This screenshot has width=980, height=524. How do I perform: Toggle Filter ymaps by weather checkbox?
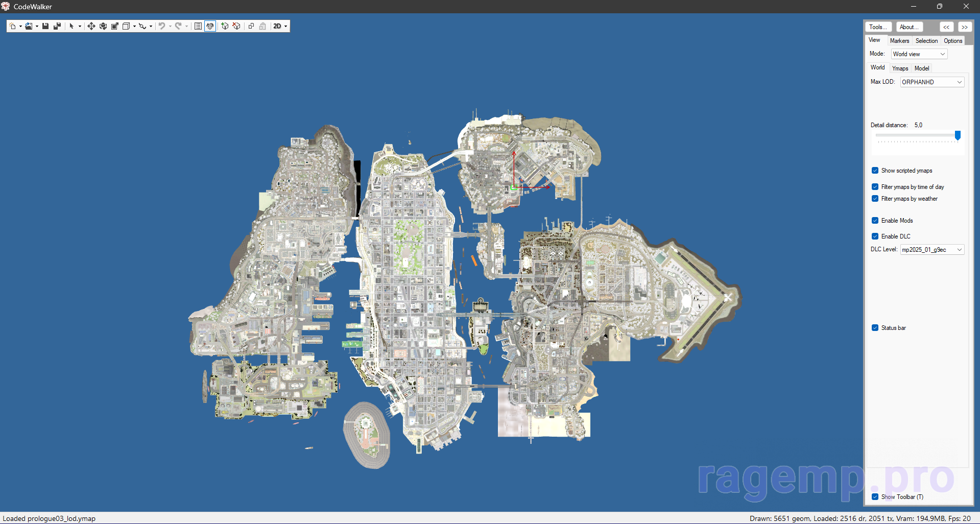905,199
